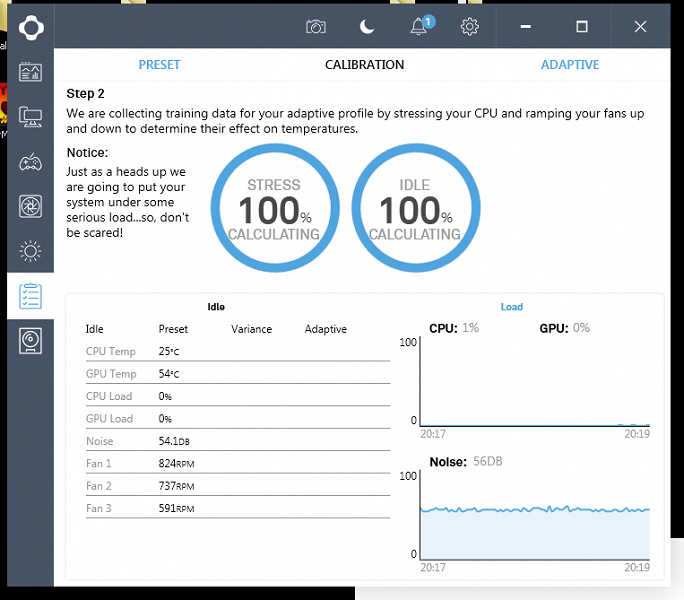This screenshot has width=684, height=600.
Task: Open settings gear icon
Action: (469, 27)
